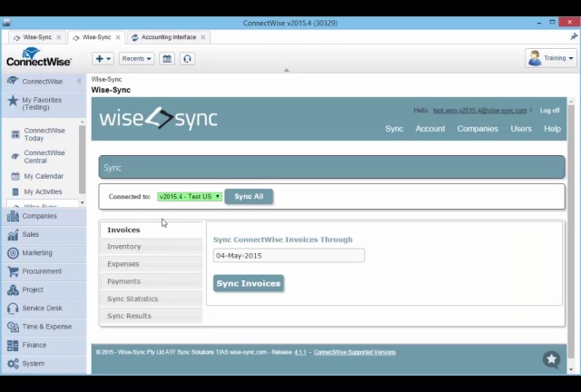Click the sidebar list scroll-down arrow

83,202
